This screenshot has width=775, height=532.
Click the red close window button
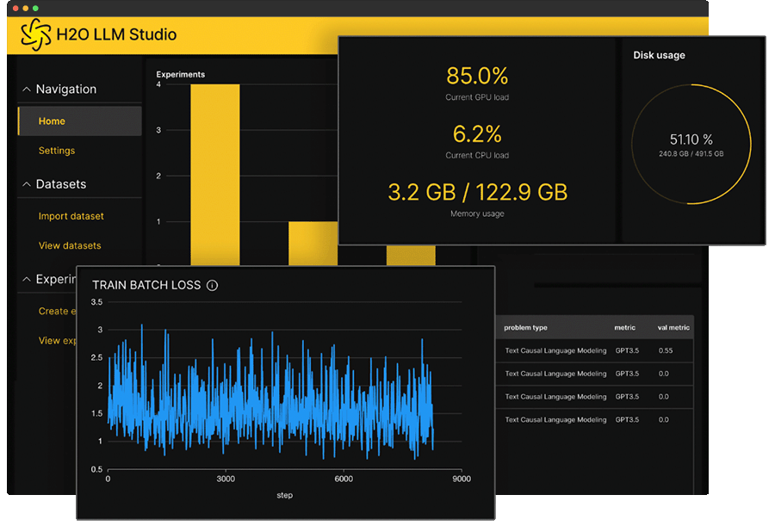click(x=15, y=8)
